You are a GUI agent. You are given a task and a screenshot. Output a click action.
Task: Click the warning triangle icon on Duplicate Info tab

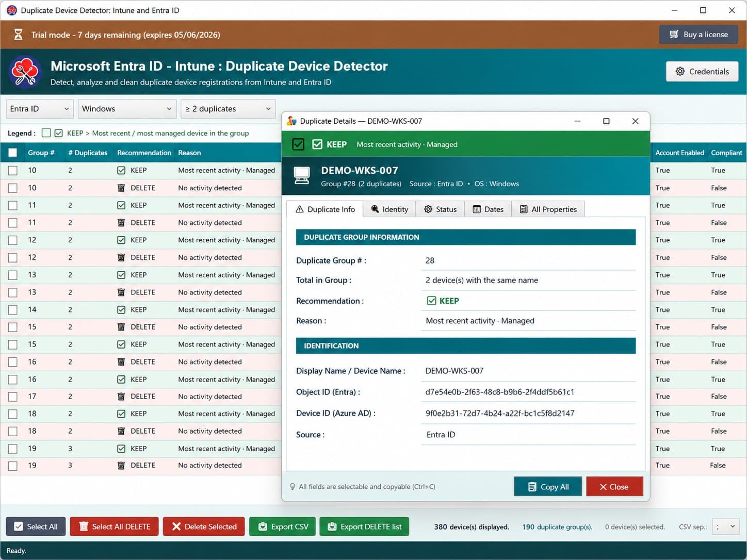300,209
